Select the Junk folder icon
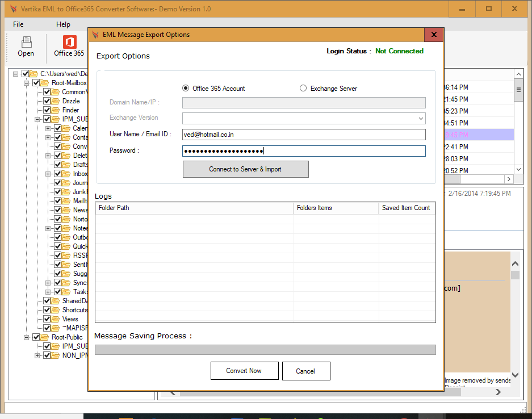532x419 pixels. 66,192
